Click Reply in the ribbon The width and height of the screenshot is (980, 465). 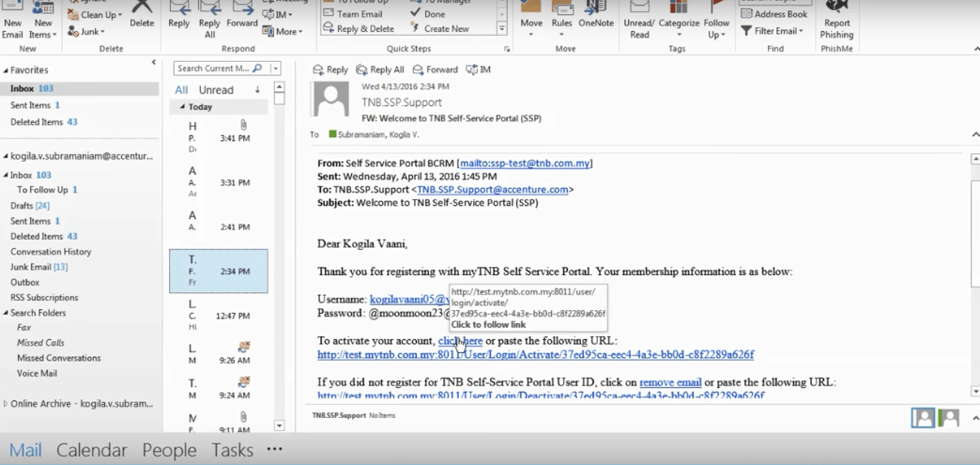[x=178, y=15]
